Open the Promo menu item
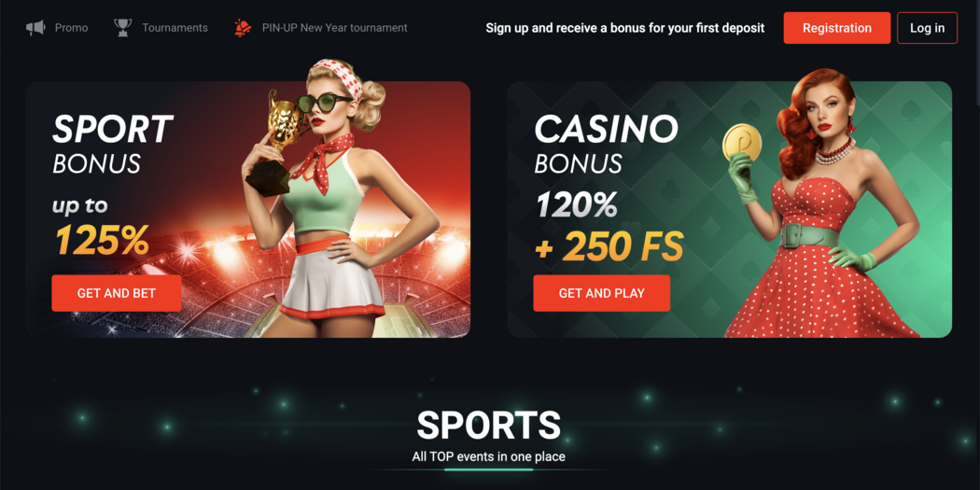Viewport: 980px width, 490px height. click(x=71, y=28)
